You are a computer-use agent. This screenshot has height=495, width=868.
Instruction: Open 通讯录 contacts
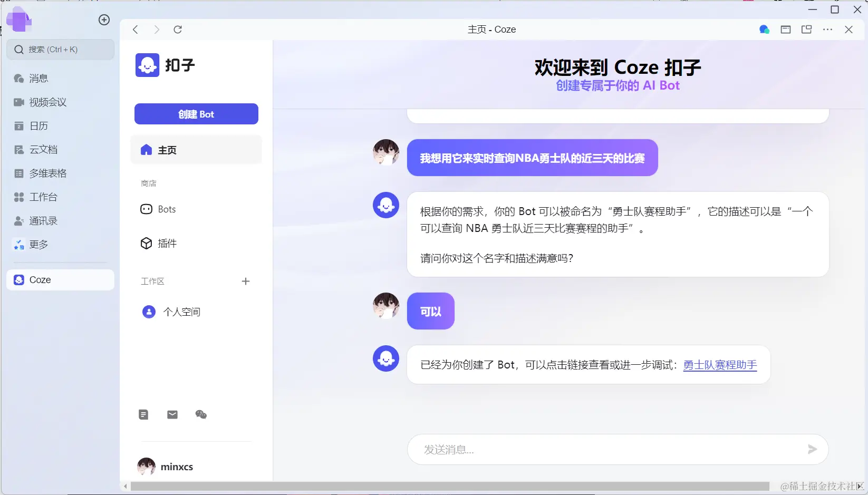click(60, 221)
